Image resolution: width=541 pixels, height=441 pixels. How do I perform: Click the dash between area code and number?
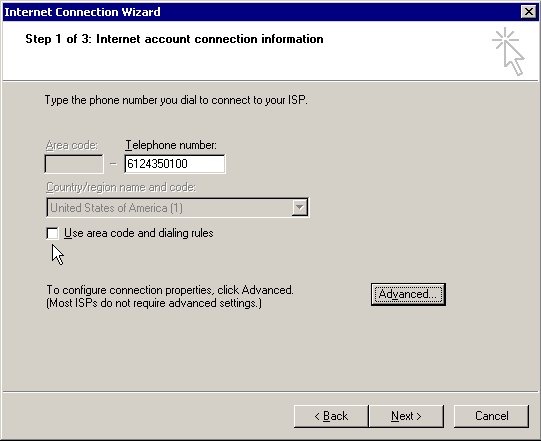pos(114,164)
